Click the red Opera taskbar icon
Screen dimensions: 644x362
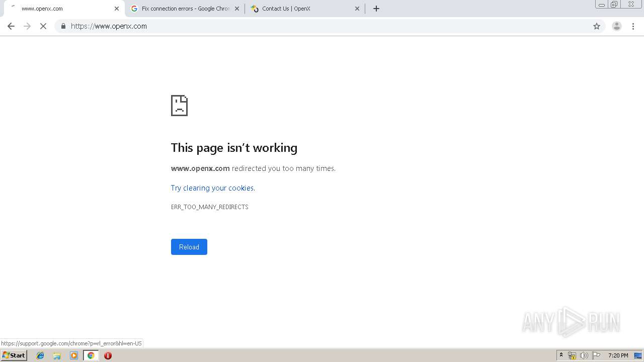pos(108,355)
